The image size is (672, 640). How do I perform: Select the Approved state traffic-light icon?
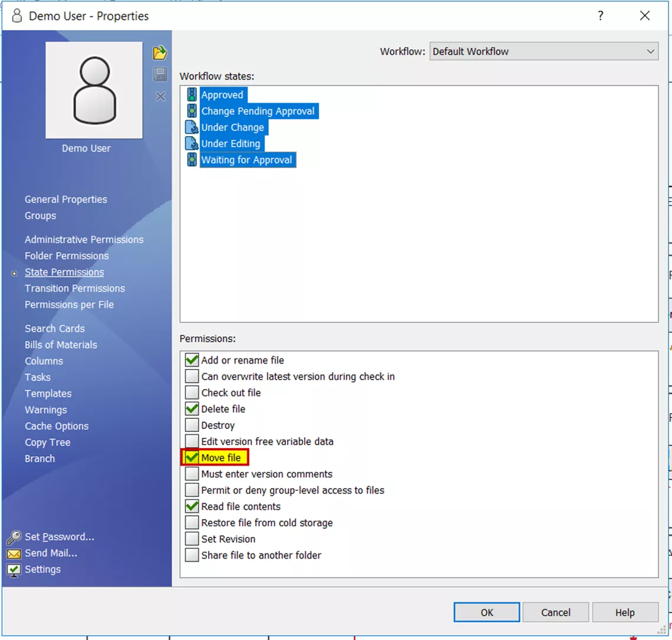click(192, 95)
